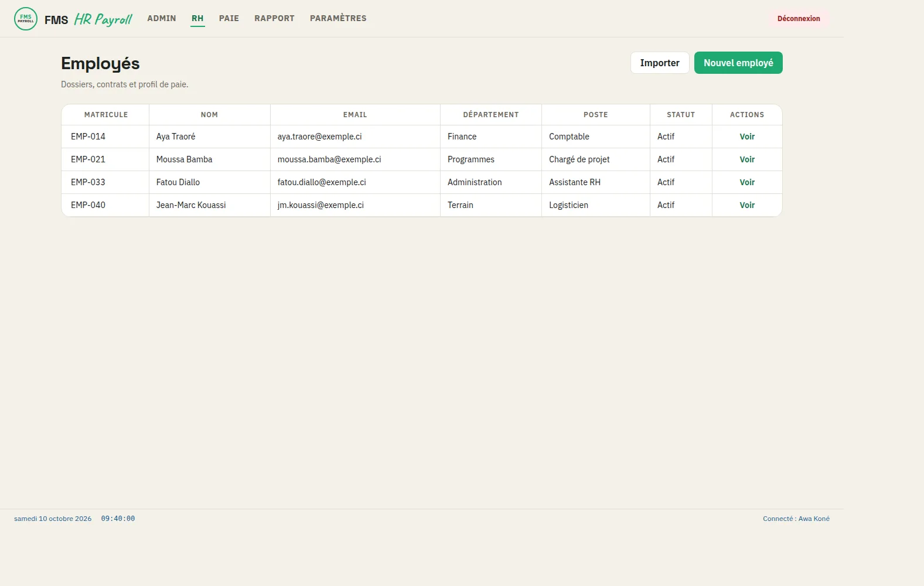Click the DÉPARTEMENT column header

pyautogui.click(x=491, y=115)
